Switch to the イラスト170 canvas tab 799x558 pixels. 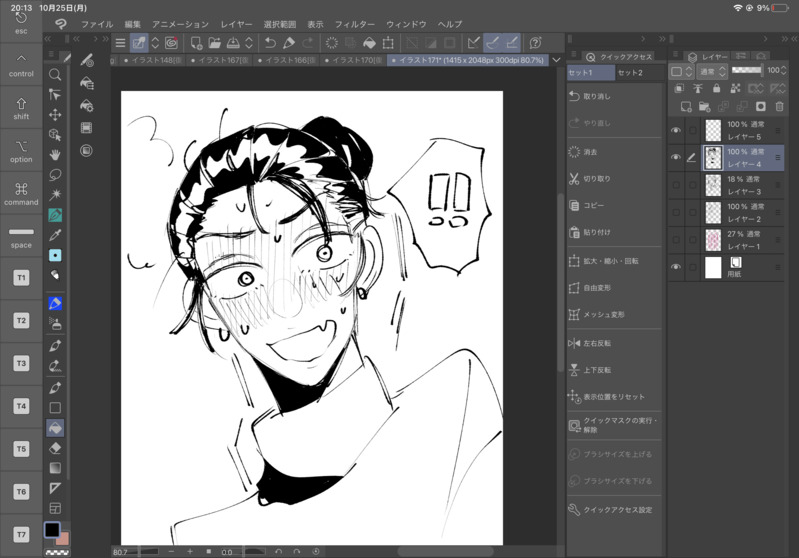(353, 60)
